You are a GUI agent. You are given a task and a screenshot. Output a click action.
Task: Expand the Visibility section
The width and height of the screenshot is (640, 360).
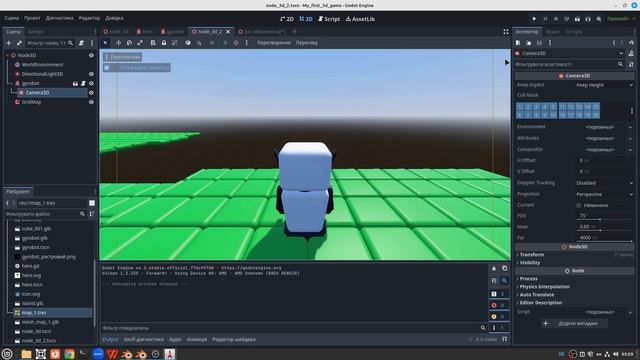click(x=575, y=263)
